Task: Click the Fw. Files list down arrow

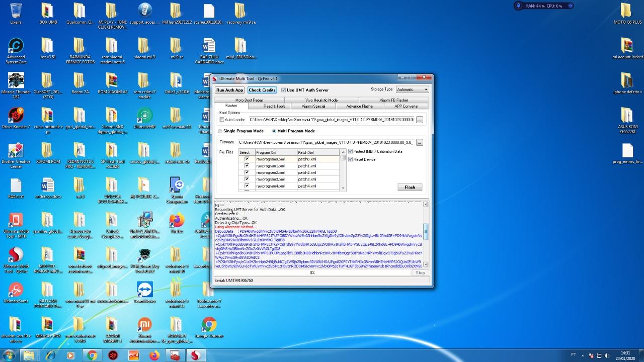Action: 344,188
